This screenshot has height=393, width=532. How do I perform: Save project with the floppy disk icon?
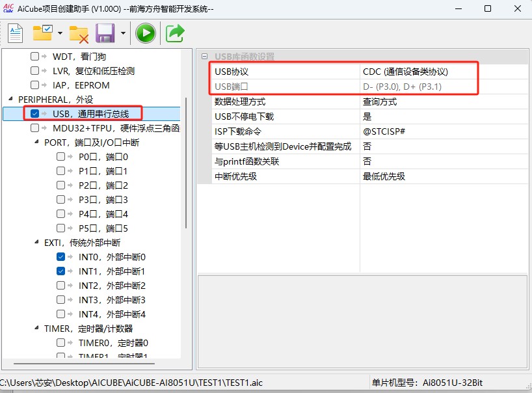[105, 33]
